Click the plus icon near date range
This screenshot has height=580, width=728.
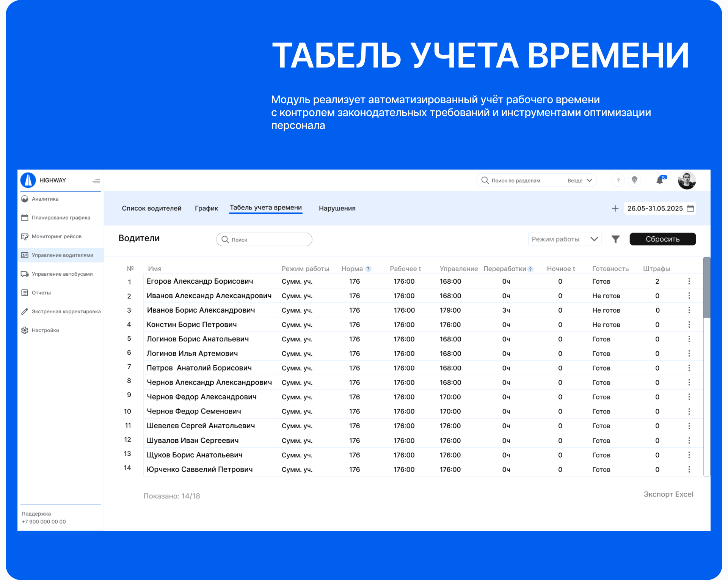(615, 208)
